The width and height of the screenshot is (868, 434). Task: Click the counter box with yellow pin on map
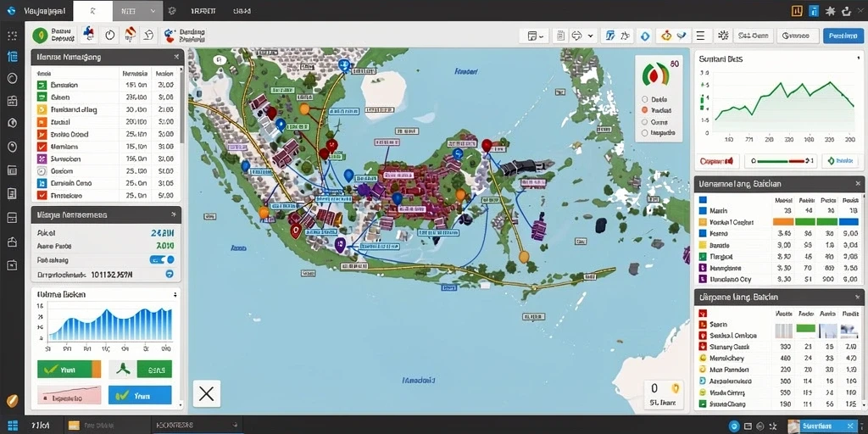[x=665, y=395]
